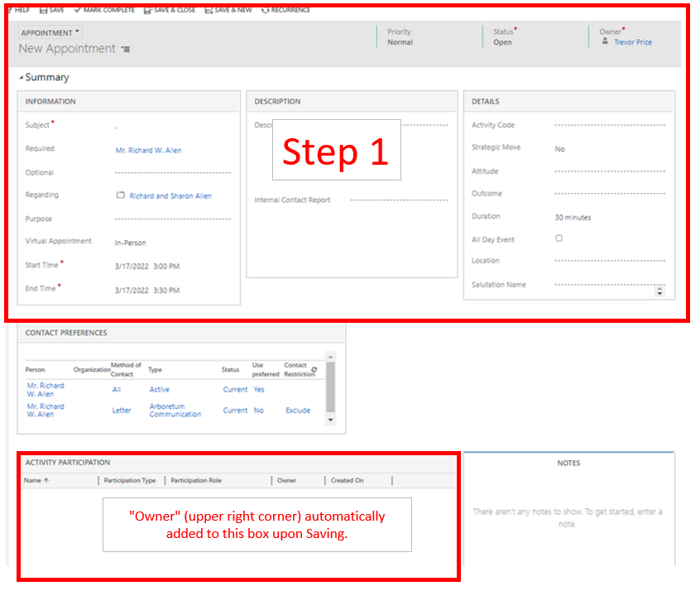Click the Start Time value 3:00 PM
Image resolution: width=700 pixels, height=591 pixels.
(166, 267)
